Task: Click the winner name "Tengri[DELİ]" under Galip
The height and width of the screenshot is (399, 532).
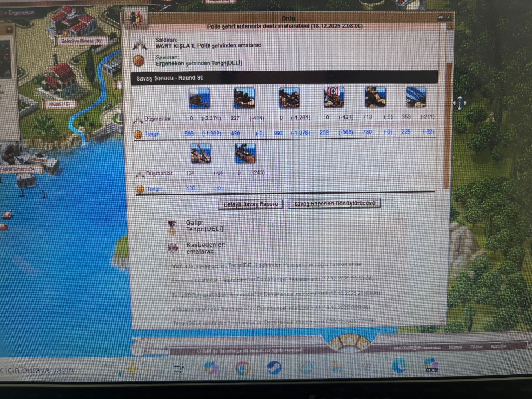Action: coord(204,229)
